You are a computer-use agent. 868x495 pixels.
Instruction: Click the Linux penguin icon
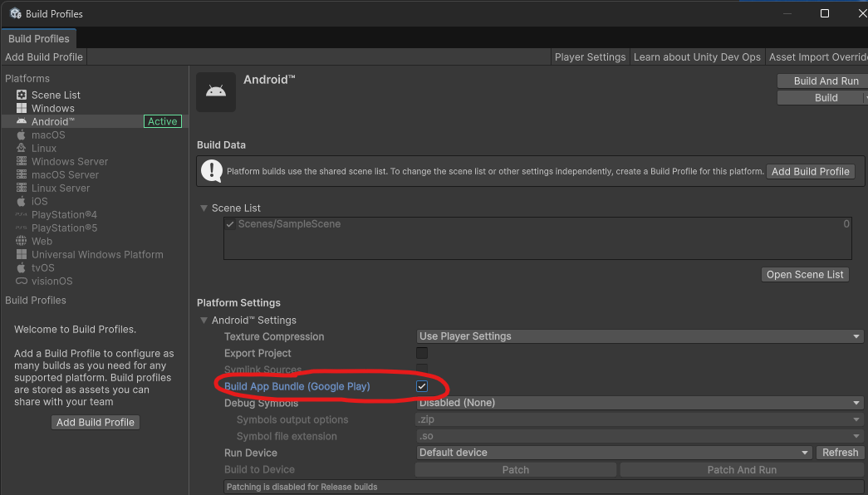pyautogui.click(x=22, y=148)
